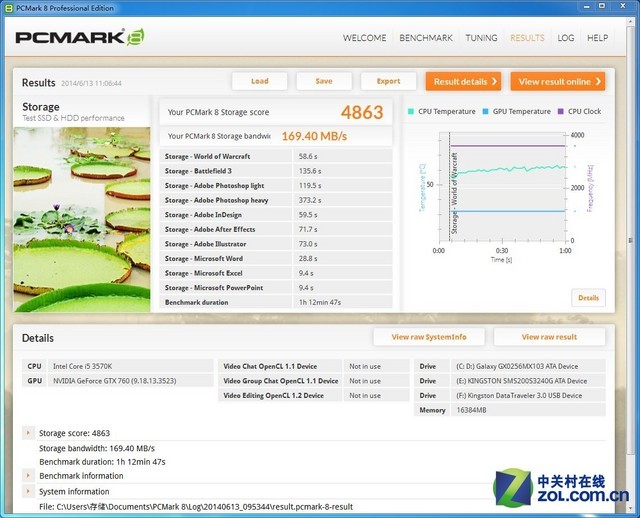The height and width of the screenshot is (518, 640).
Task: Click the Save results button
Action: (x=324, y=81)
